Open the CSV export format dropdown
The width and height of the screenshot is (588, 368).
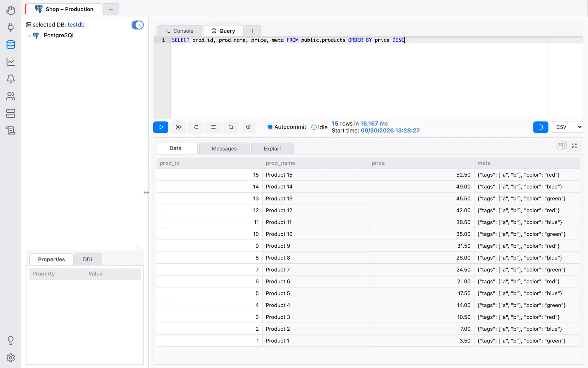[x=567, y=127]
